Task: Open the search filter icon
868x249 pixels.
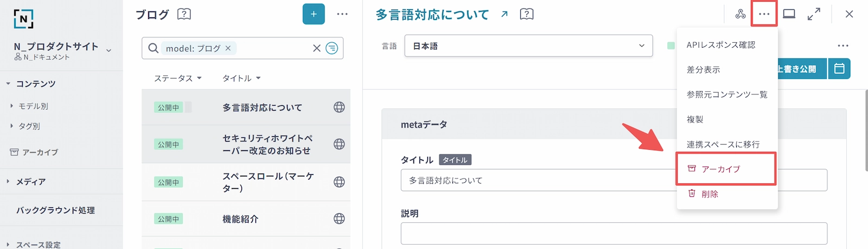Action: pyautogui.click(x=331, y=48)
